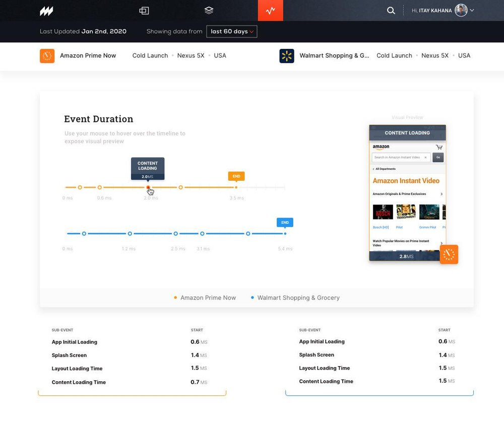Open search with the magnifier icon
Viewport: 504px width, 421px height.
pos(391,11)
